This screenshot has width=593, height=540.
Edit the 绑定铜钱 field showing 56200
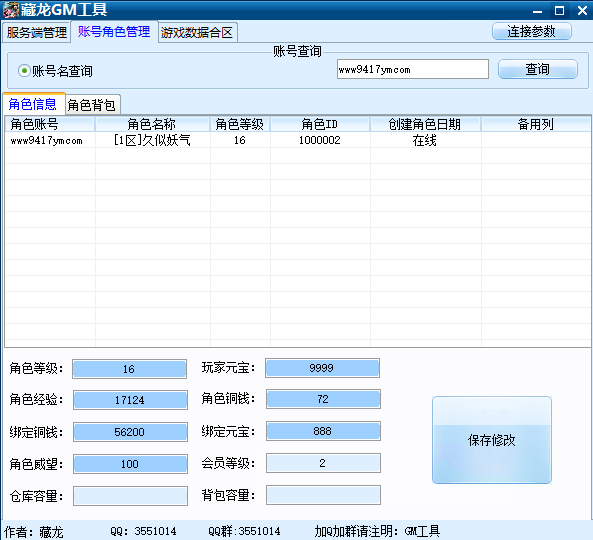pos(130,432)
